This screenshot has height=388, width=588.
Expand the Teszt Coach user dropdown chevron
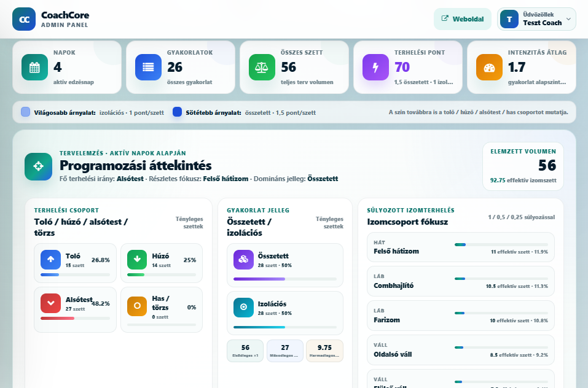point(568,19)
